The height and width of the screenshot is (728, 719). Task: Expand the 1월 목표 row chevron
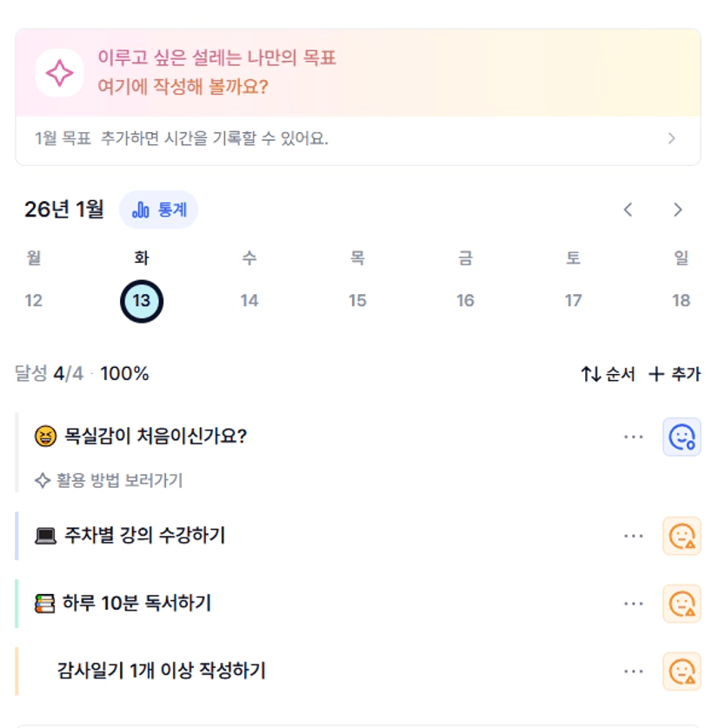(671, 138)
